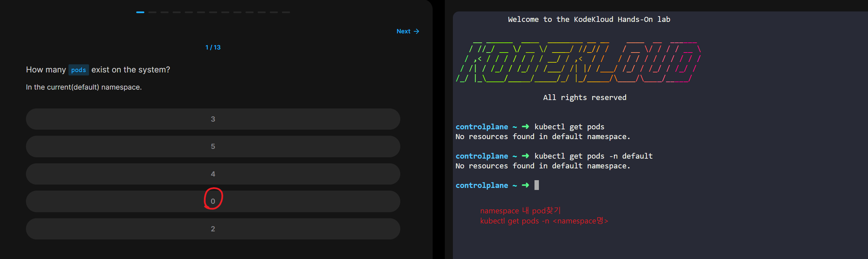Screen dimensions: 868x259
Task: Select answer option 5
Action: (x=213, y=147)
